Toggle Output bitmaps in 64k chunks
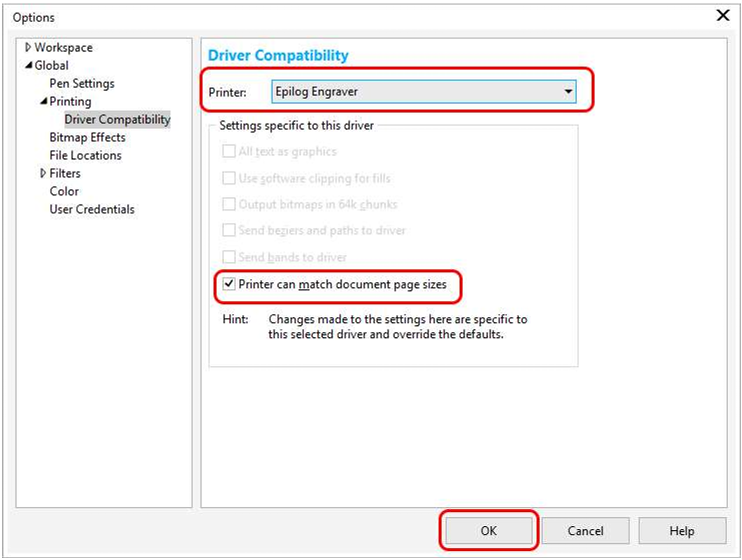The width and height of the screenshot is (742, 560). [x=229, y=204]
